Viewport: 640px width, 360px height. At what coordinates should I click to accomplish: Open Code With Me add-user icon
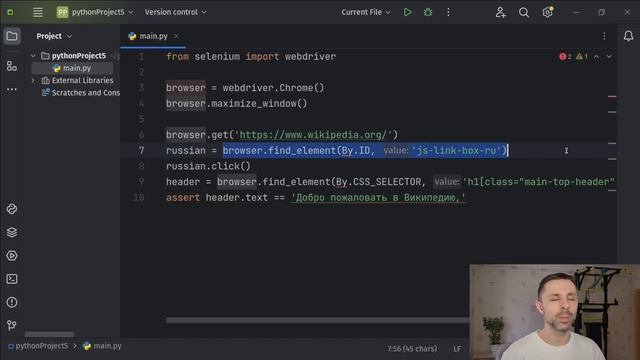point(500,12)
